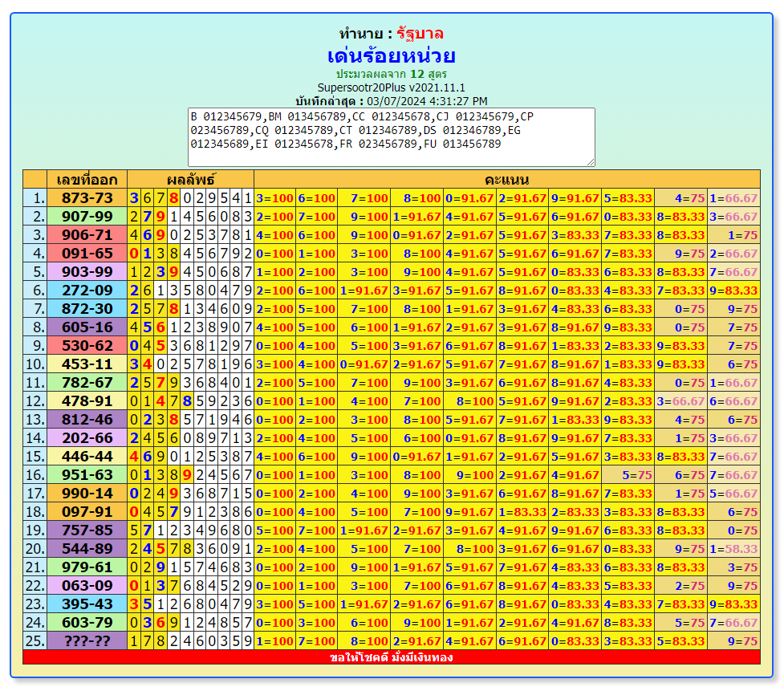This screenshot has width=784, height=691.
Task: Click draw number 544-89 in row 20
Action: [87, 549]
